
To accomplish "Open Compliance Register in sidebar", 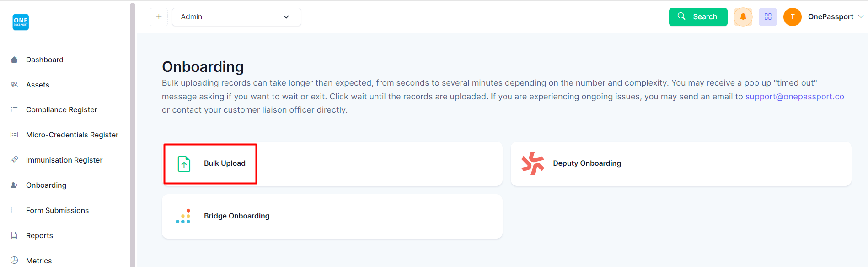I will coord(62,109).
